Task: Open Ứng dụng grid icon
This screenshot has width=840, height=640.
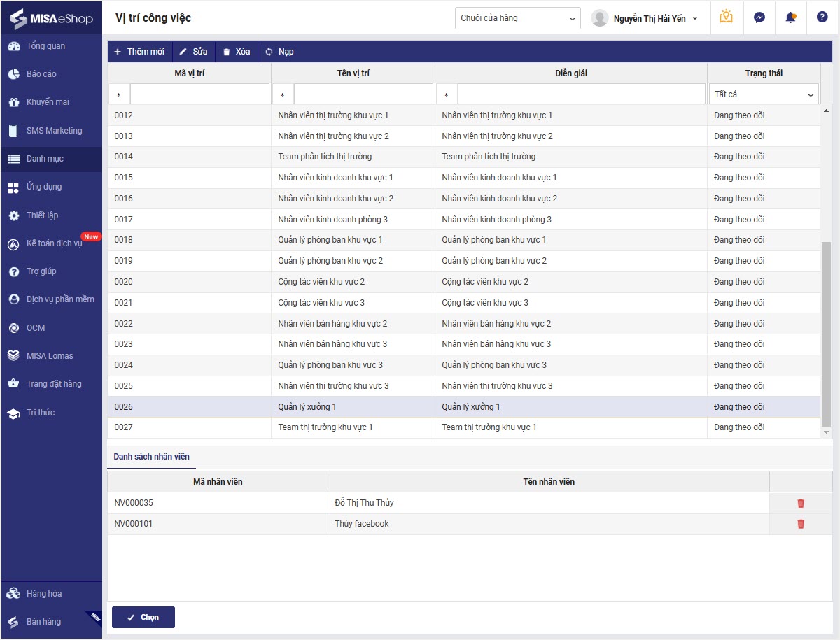Action: point(13,187)
